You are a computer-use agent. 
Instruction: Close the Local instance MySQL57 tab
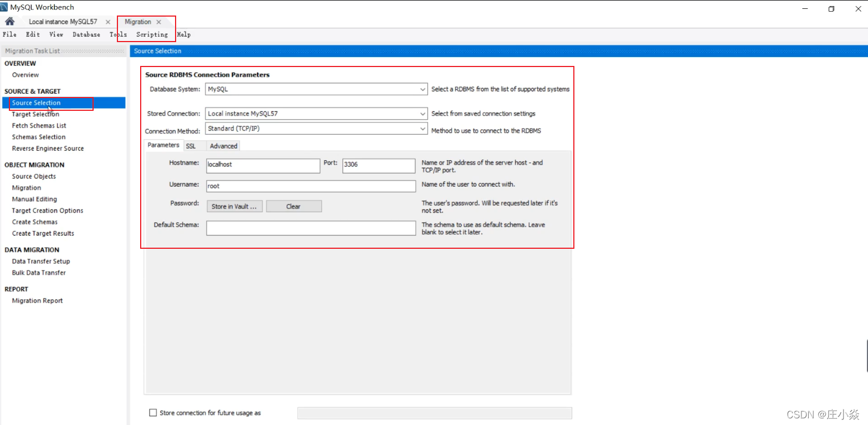pos(108,22)
